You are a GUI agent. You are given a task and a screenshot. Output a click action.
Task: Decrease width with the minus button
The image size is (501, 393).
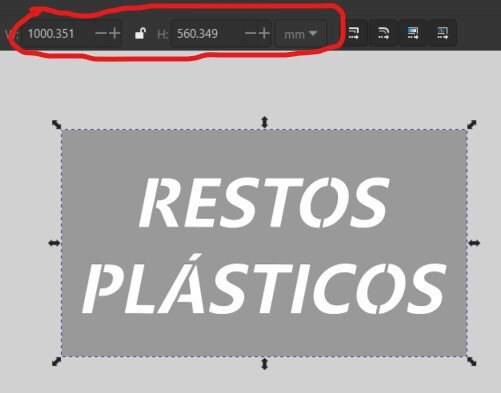101,33
